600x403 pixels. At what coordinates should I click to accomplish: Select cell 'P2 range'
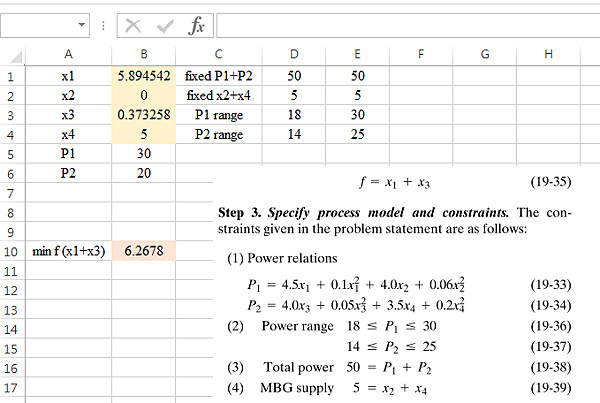pyautogui.click(x=219, y=134)
